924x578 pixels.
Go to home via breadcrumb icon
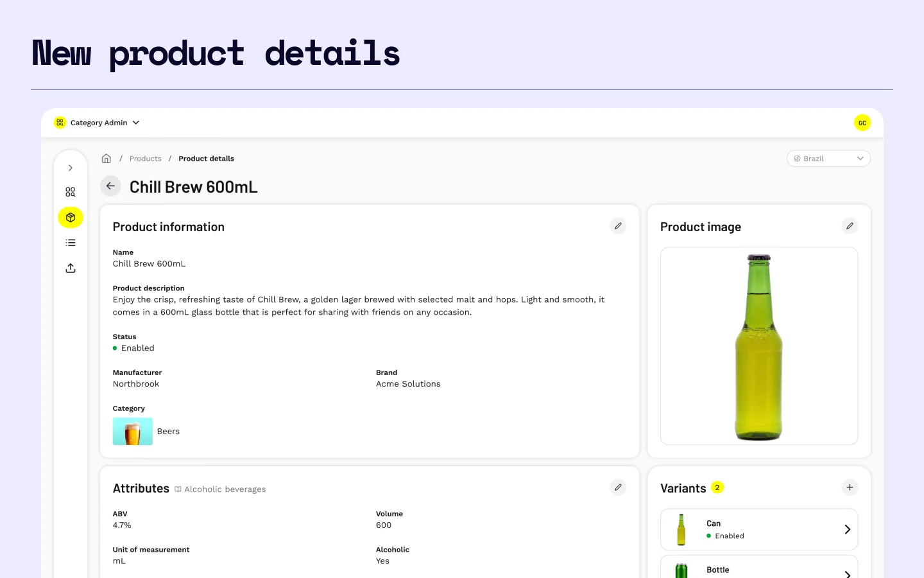(x=107, y=159)
